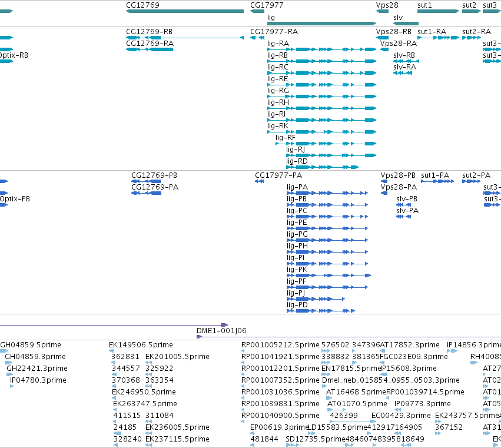This screenshot has width=501, height=448.
Task: Select the IP09773.3prime EST label
Action: point(422,404)
